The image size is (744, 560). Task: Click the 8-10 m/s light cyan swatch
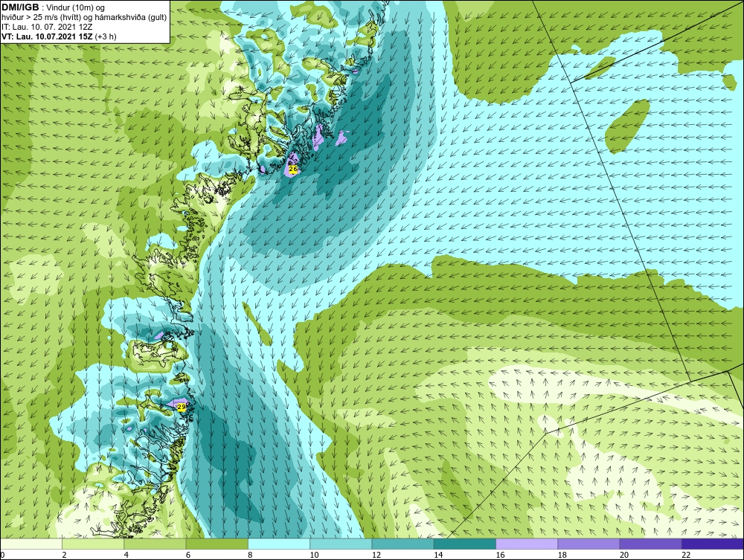[279, 544]
